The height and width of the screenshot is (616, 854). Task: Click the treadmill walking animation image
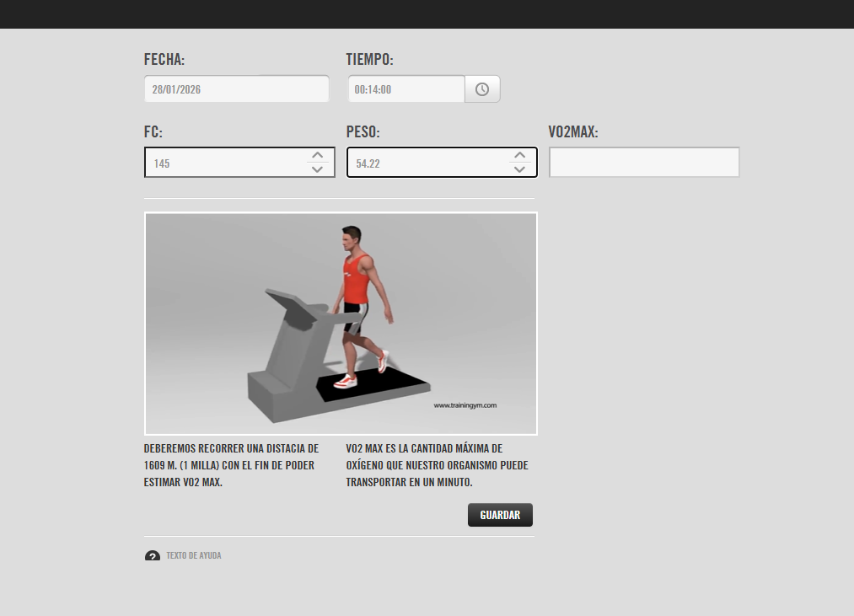(341, 324)
